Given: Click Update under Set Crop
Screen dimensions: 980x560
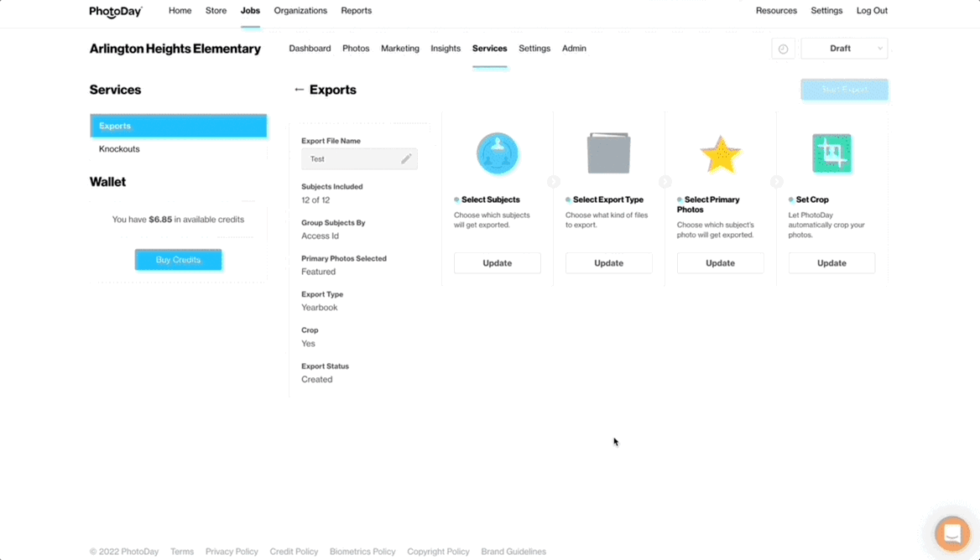Looking at the screenshot, I should click(x=831, y=263).
